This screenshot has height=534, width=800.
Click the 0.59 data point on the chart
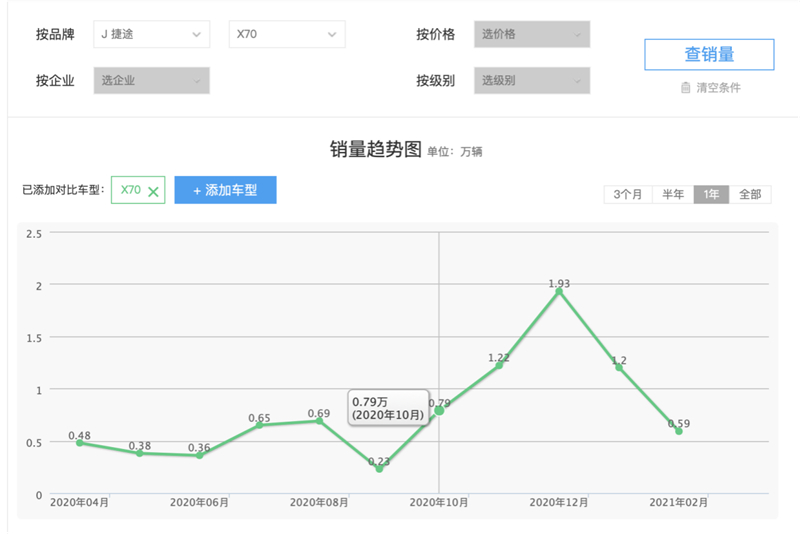click(x=679, y=431)
